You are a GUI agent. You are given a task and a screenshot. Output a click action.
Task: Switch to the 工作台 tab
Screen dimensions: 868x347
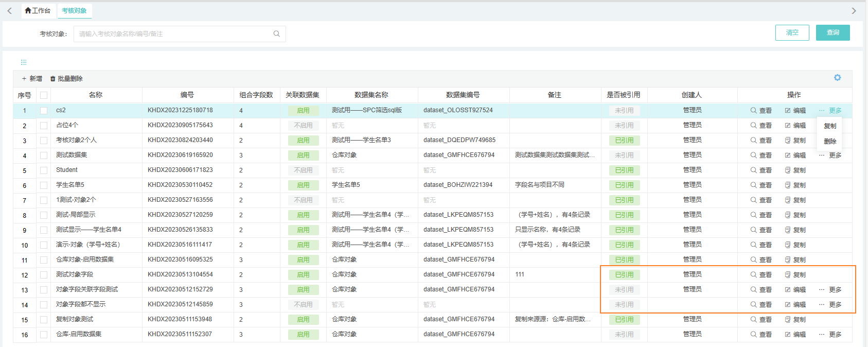pos(38,11)
